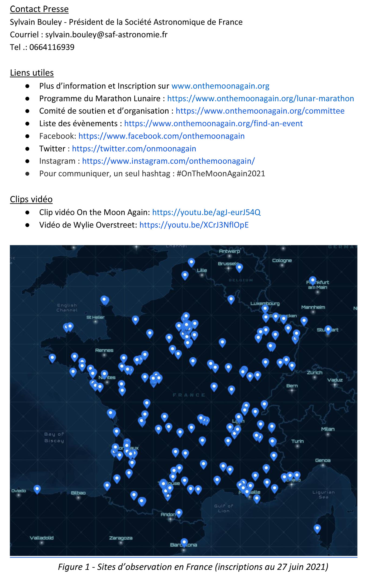
Task: Click the BELGIUM country label on the map
Action: [241, 280]
